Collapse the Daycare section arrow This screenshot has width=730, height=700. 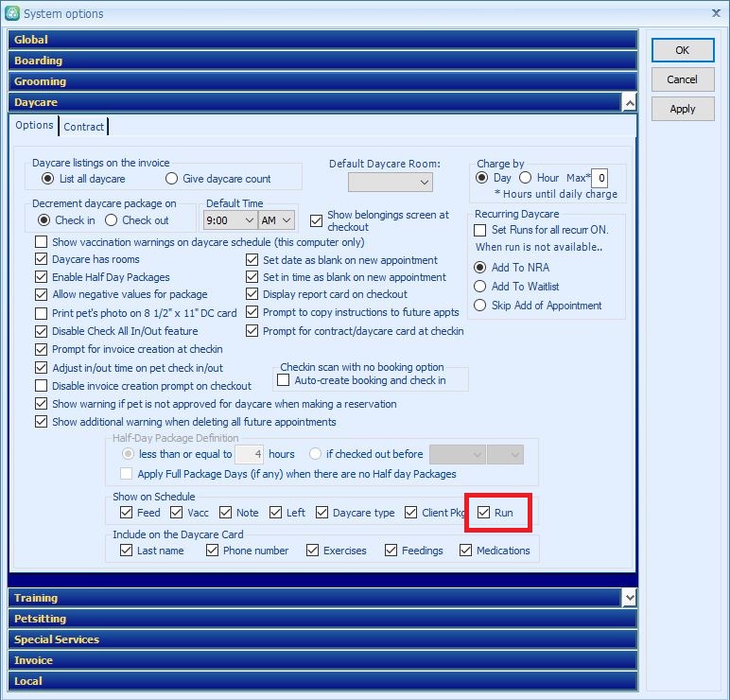tap(630, 102)
